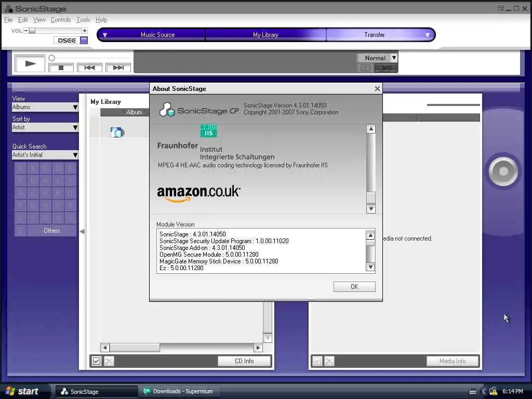Click the Stop playback button

(61, 68)
